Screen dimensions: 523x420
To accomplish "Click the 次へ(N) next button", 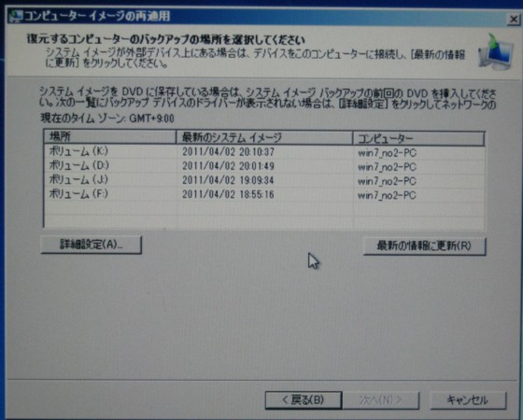I will [381, 400].
